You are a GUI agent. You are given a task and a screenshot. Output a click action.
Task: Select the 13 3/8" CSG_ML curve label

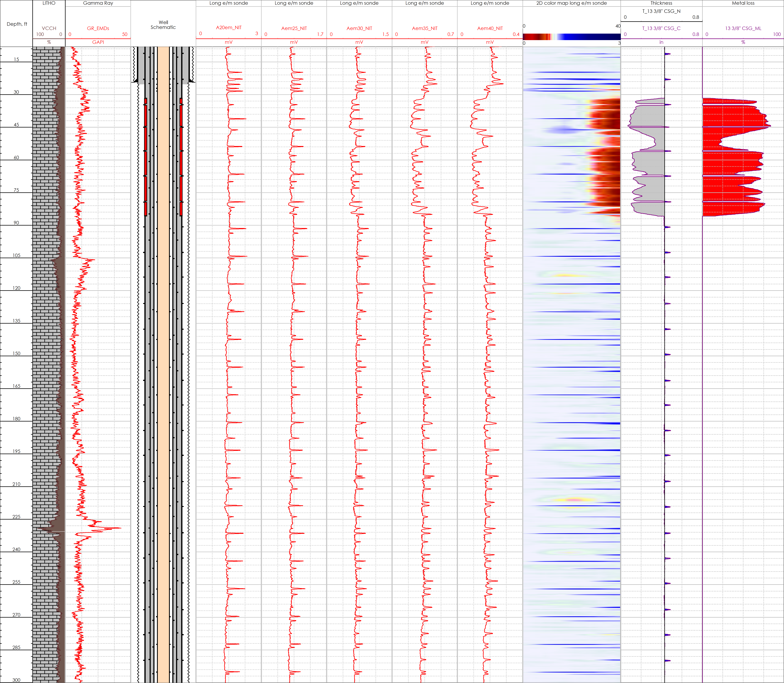coord(743,28)
